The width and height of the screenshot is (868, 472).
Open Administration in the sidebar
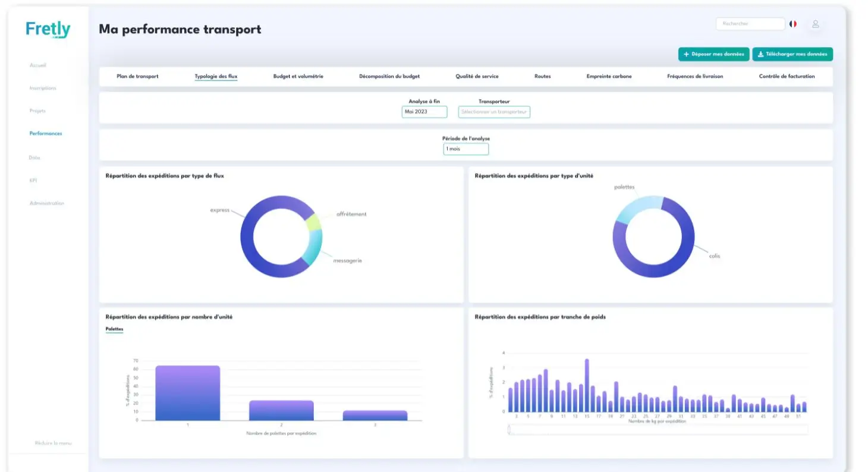coord(47,203)
